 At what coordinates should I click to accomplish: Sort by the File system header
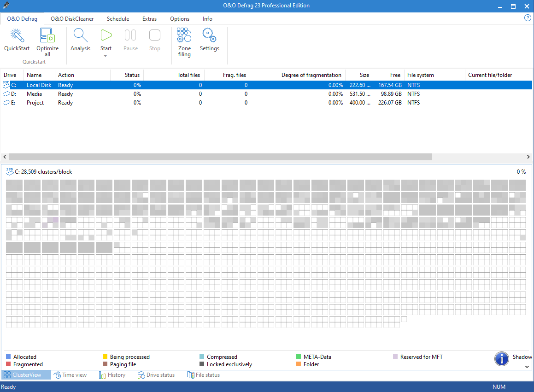pyautogui.click(x=434, y=75)
